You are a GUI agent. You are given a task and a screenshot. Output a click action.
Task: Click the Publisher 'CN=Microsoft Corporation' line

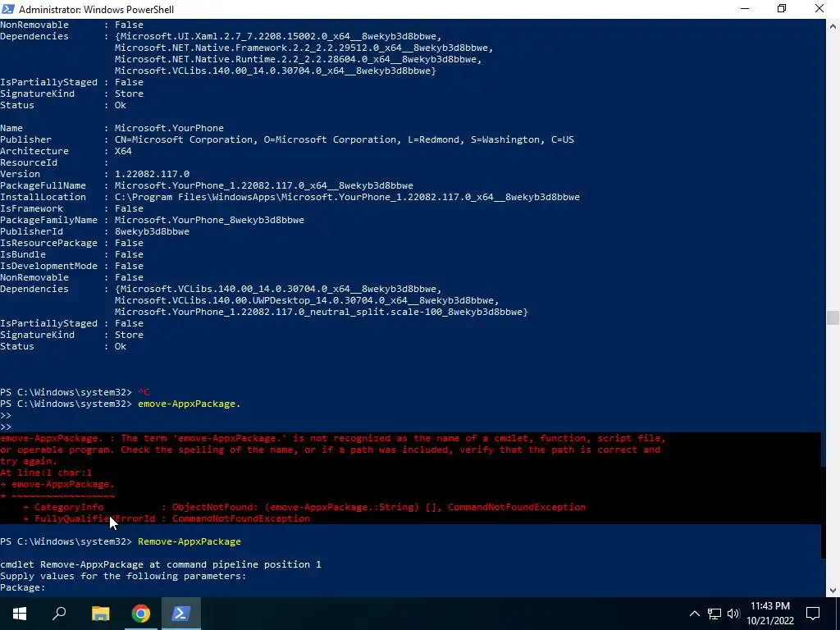click(345, 139)
